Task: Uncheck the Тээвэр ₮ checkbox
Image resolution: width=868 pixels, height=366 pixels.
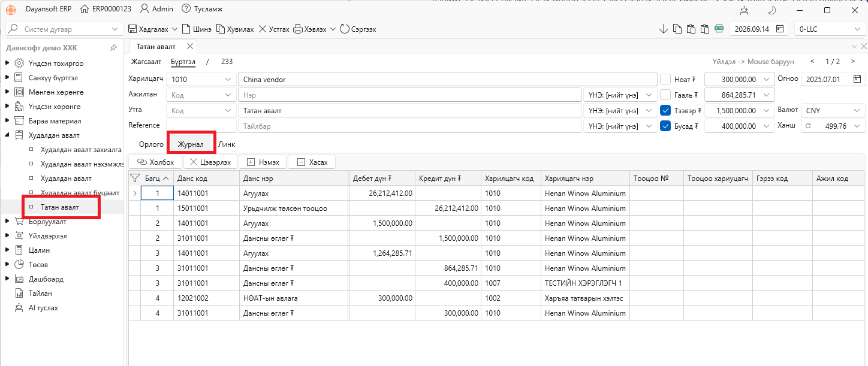Action: point(665,110)
